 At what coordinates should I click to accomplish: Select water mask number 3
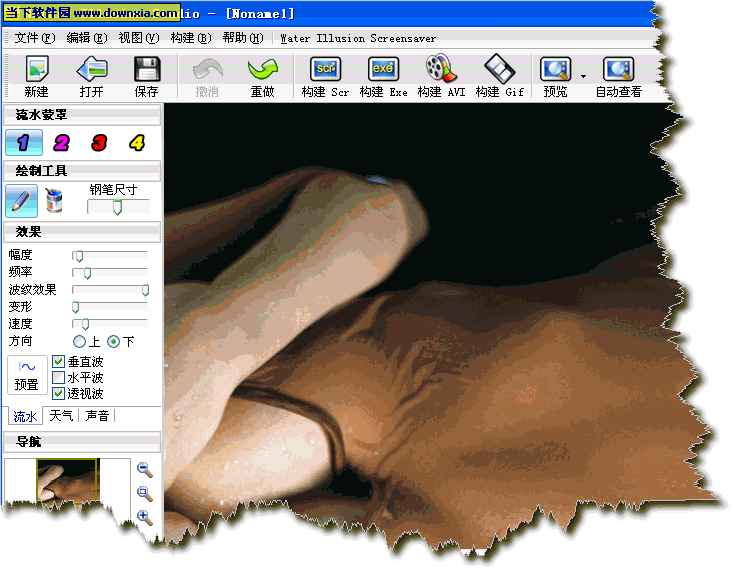[x=99, y=143]
